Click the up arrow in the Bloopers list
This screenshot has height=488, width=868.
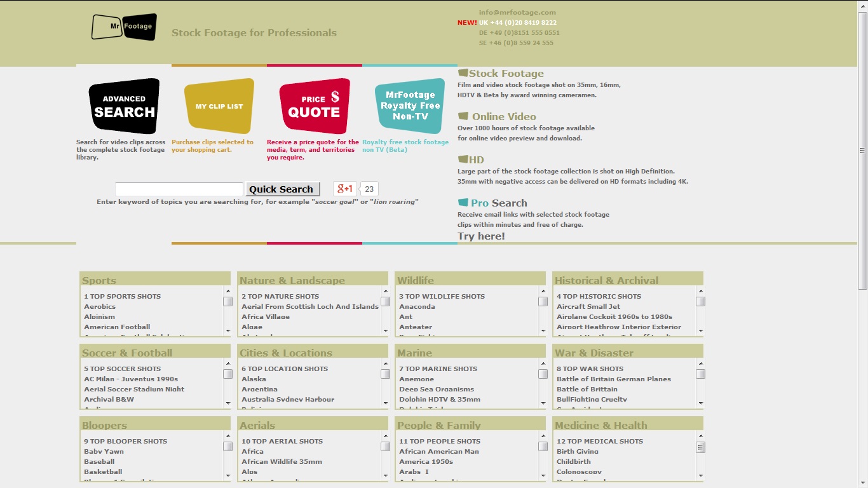point(227,437)
